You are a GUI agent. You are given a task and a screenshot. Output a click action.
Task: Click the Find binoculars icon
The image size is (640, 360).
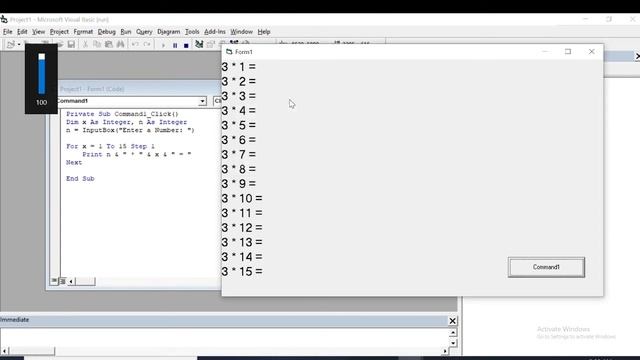pos(120,44)
